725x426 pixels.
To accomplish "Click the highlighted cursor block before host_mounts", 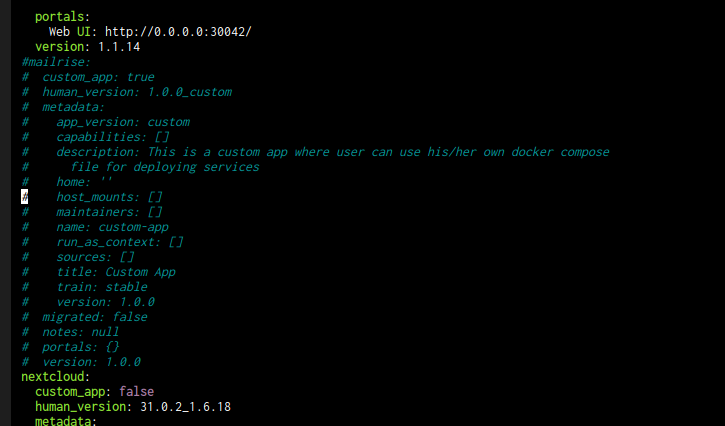I will [25, 197].
